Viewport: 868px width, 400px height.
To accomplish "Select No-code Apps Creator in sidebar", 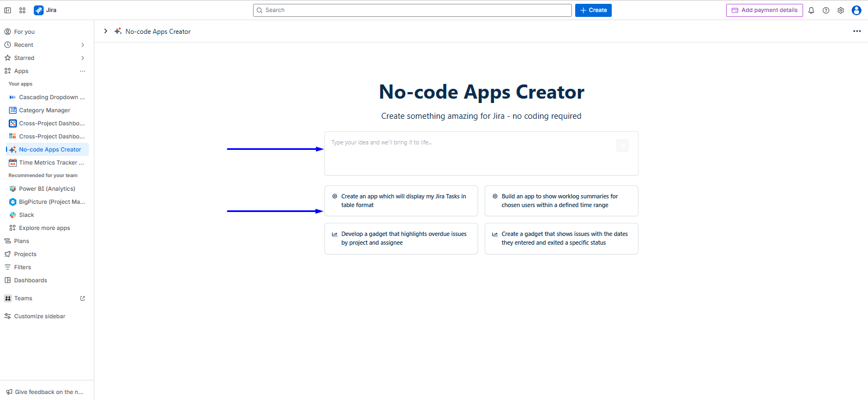I will pyautogui.click(x=47, y=149).
